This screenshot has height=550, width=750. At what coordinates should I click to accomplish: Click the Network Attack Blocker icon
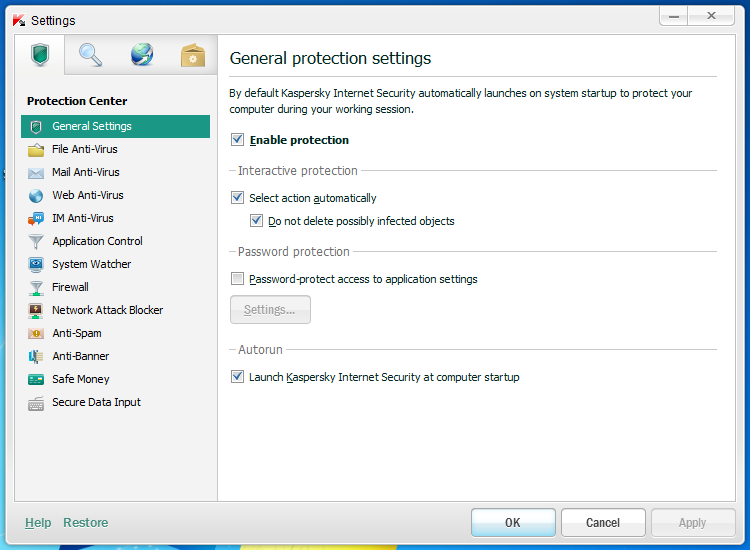click(36, 310)
